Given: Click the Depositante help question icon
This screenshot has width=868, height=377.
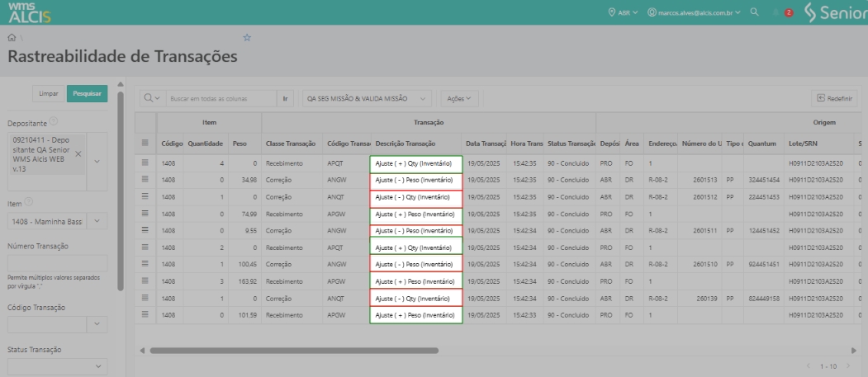Looking at the screenshot, I should [x=54, y=122].
